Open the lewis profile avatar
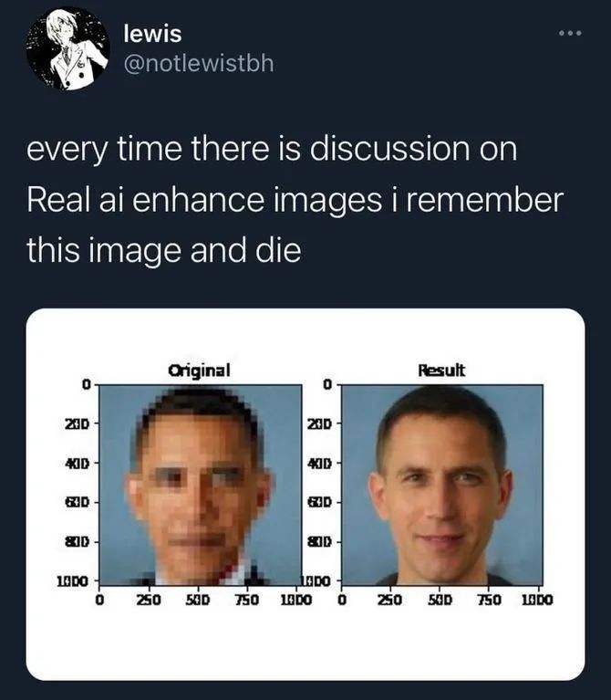 [67, 49]
